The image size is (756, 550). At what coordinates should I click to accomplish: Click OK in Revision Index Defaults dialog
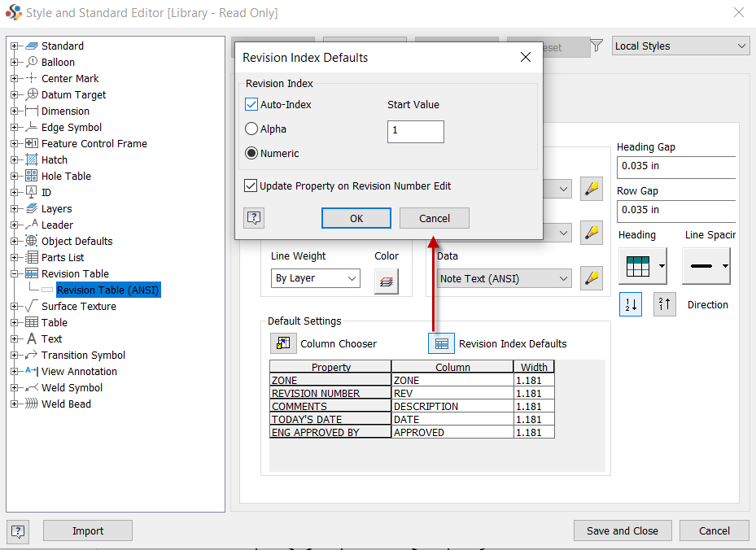coord(356,218)
